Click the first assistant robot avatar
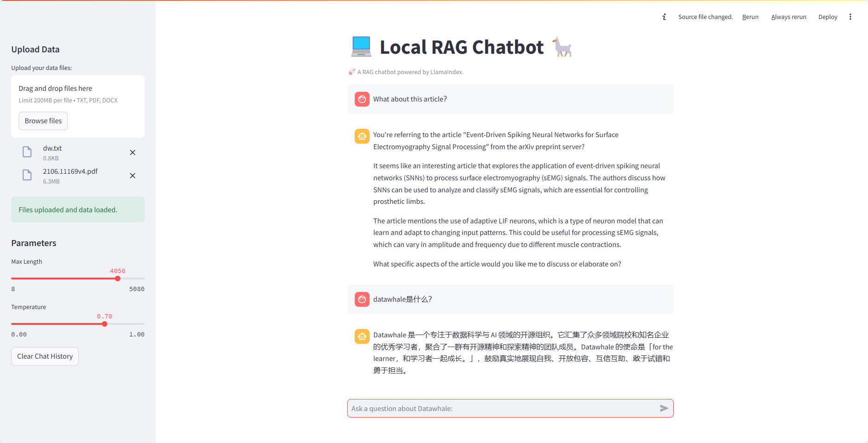The height and width of the screenshot is (443, 868). (x=362, y=136)
